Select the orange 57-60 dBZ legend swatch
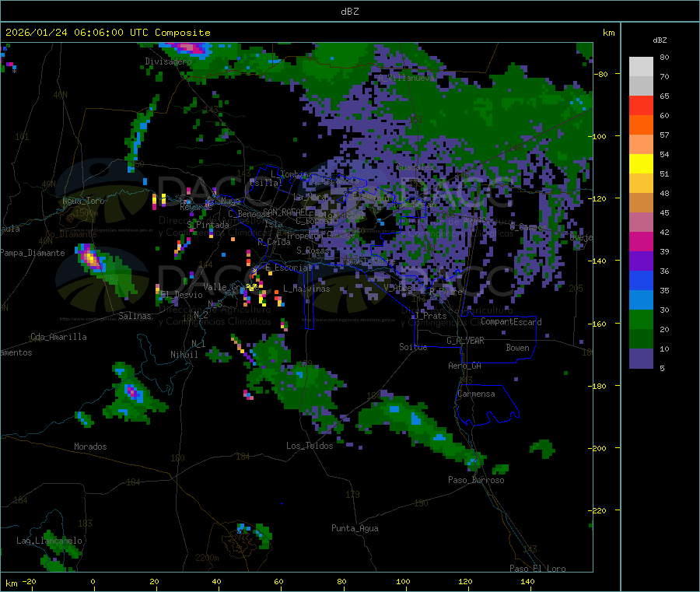Screen dimensions: 700x592 (x=641, y=125)
